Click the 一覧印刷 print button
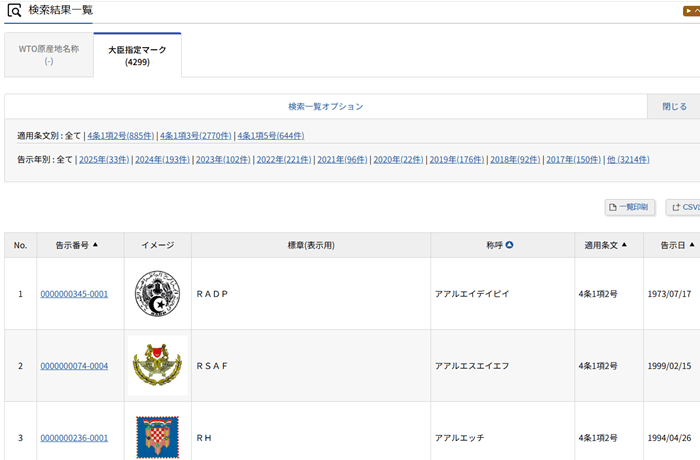 click(x=629, y=207)
